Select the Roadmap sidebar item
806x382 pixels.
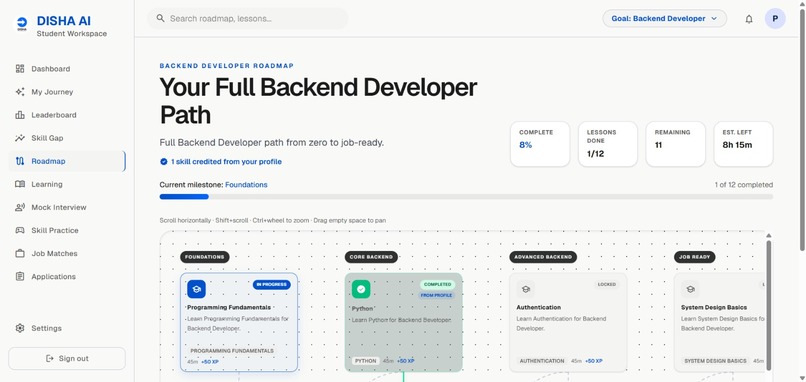[67, 161]
